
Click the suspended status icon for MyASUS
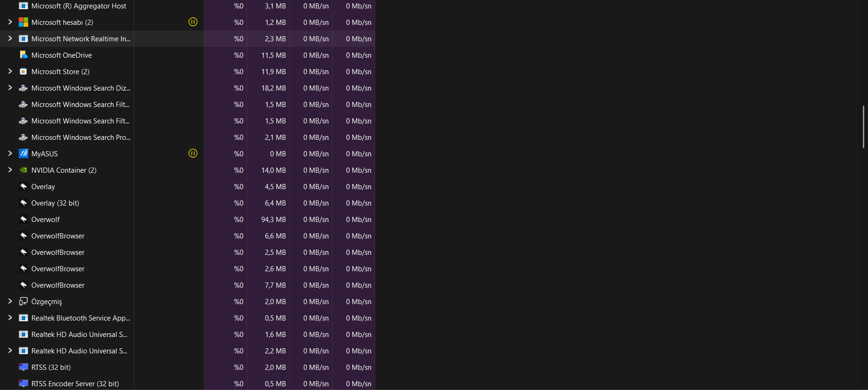[193, 153]
